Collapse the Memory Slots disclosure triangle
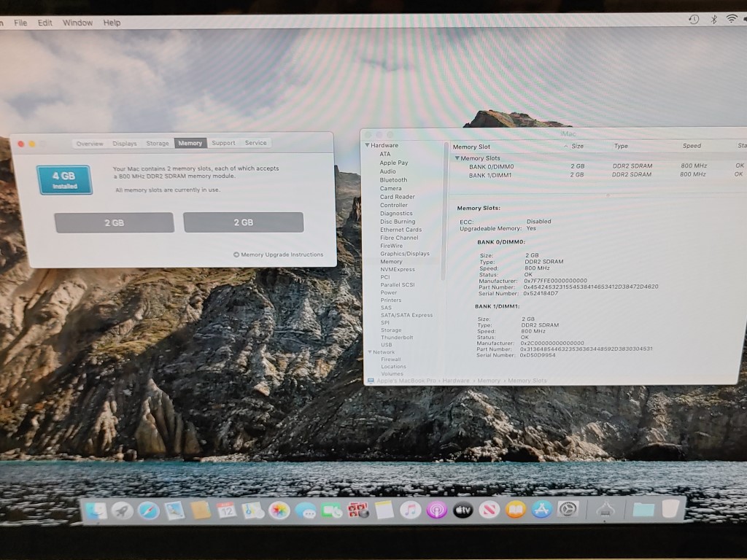 pos(457,158)
